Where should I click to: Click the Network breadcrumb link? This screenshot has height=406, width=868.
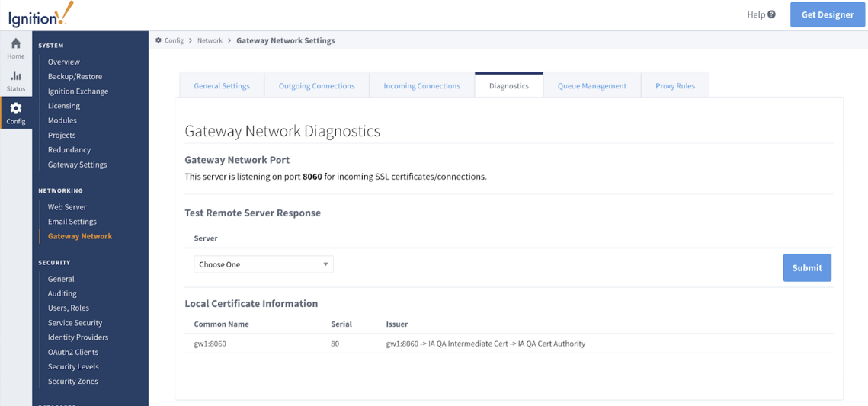[210, 40]
